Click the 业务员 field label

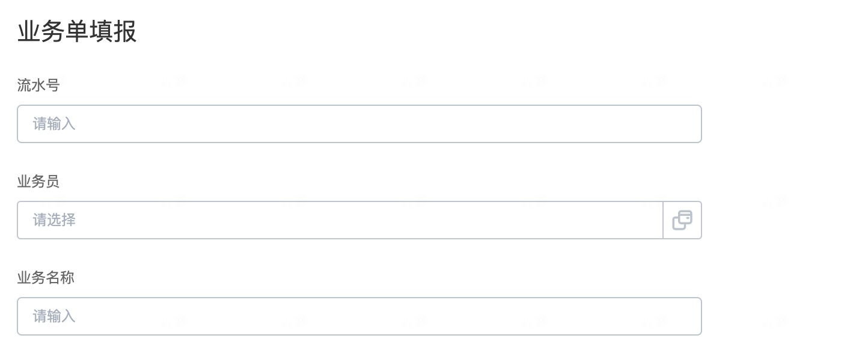(x=38, y=182)
